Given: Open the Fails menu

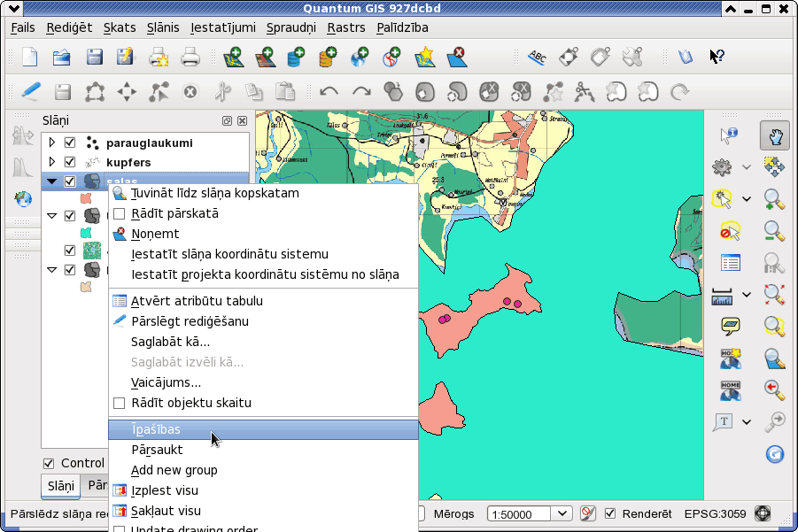Looking at the screenshot, I should click(23, 27).
